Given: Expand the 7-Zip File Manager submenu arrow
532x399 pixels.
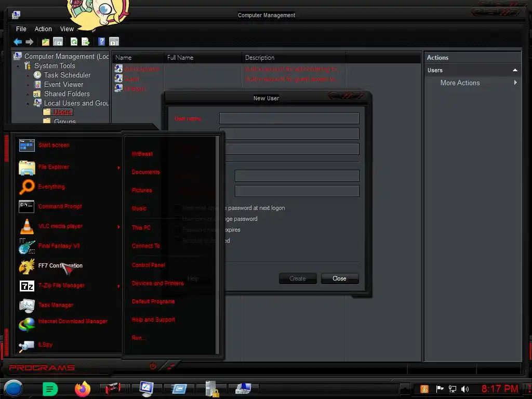Looking at the screenshot, I should coord(119,286).
